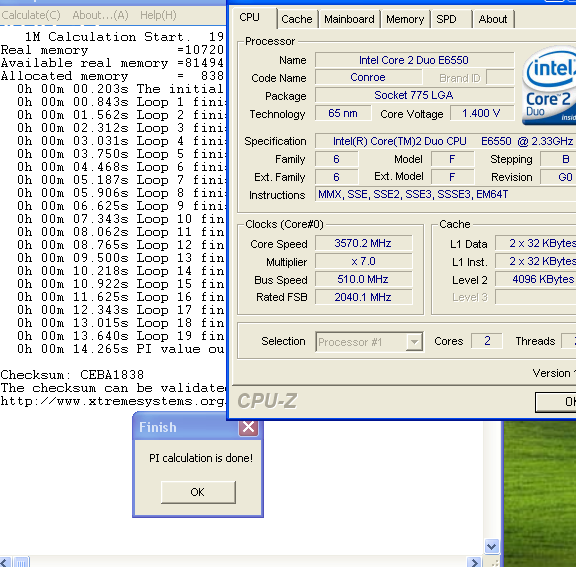Click the xtremesystems.org URL line
This screenshot has height=567, width=576.
click(x=113, y=401)
